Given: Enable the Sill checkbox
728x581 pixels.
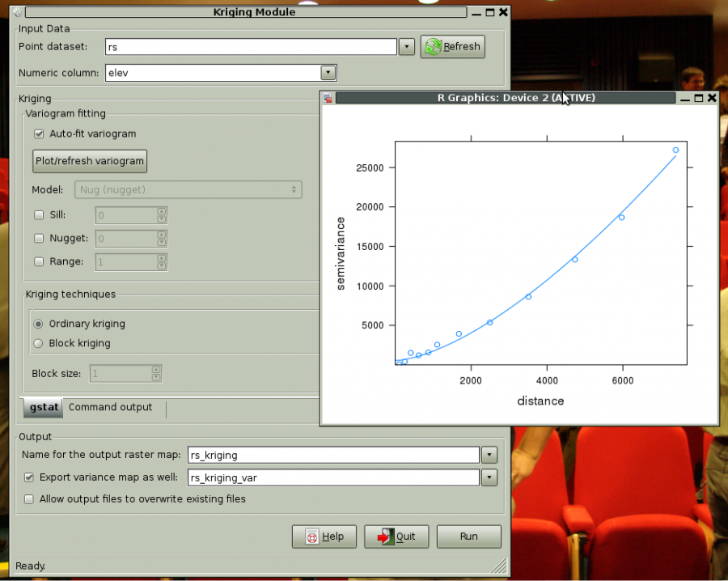Looking at the screenshot, I should pos(39,215).
